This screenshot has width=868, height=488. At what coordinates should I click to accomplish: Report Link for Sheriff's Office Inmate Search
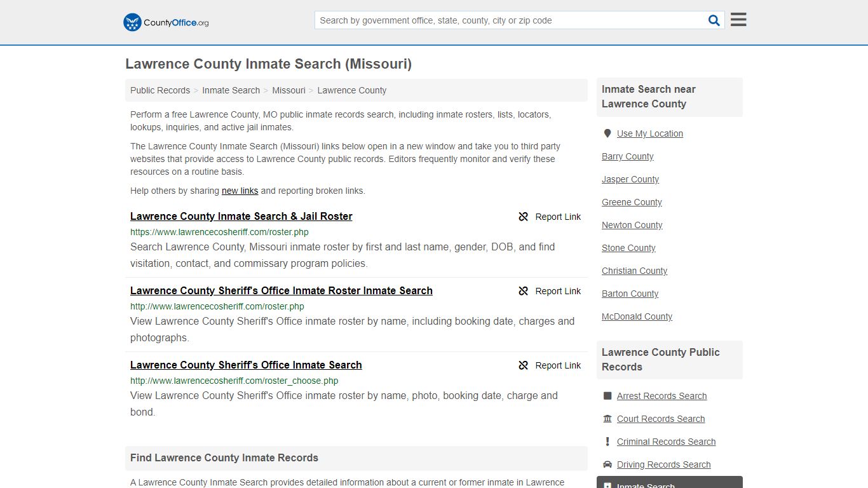pos(558,365)
